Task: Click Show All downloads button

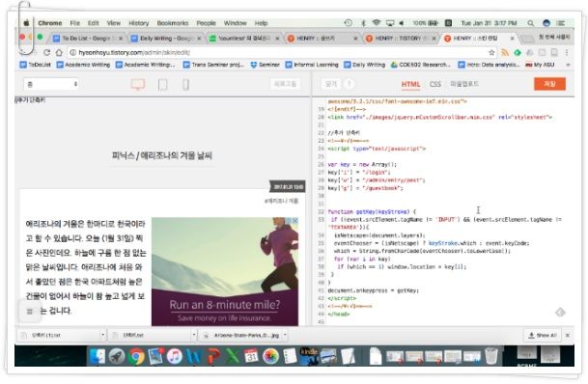Action: pos(543,336)
